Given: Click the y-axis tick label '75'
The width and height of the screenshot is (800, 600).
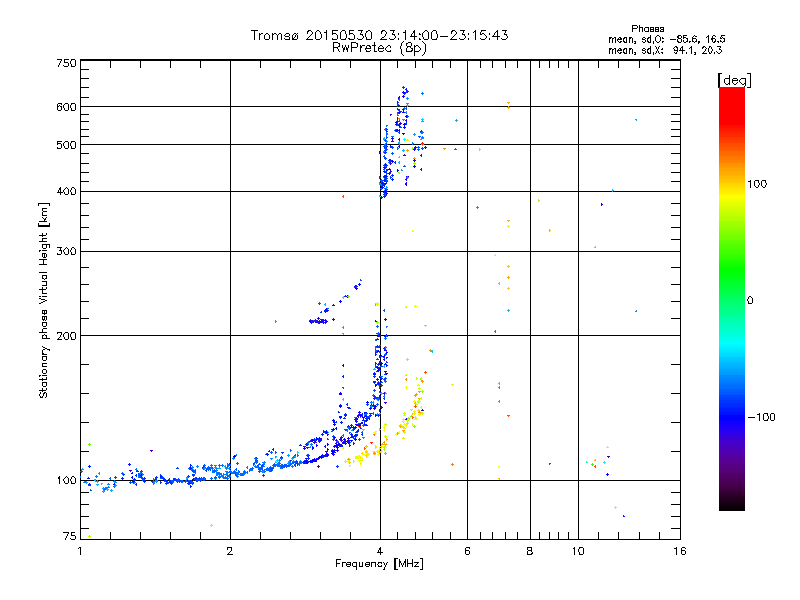Looking at the screenshot, I should click(x=70, y=536).
